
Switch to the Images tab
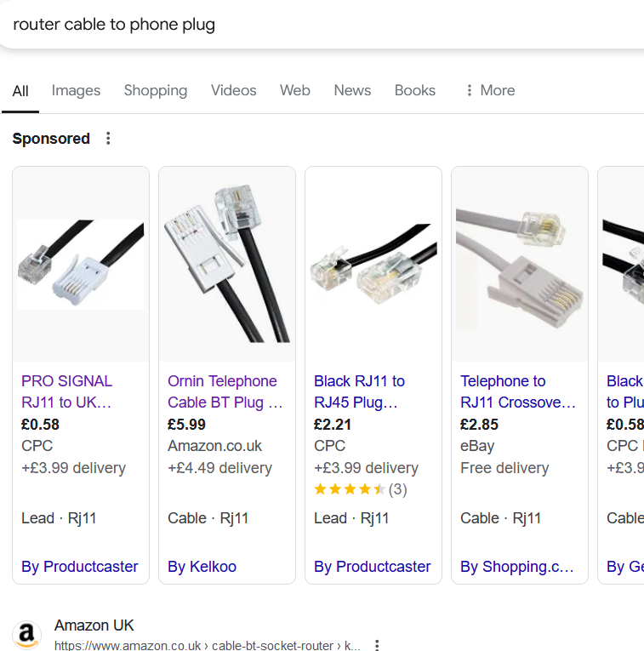pos(76,91)
